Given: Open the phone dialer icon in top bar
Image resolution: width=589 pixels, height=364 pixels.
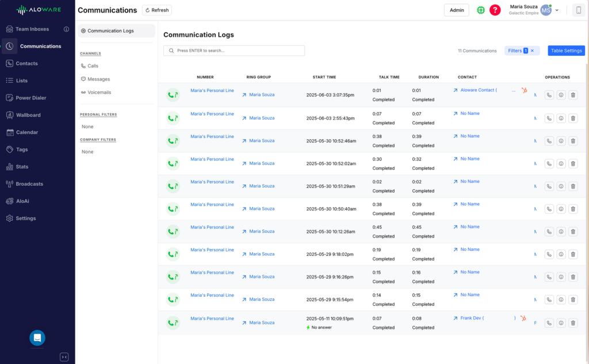Looking at the screenshot, I should 579,10.
